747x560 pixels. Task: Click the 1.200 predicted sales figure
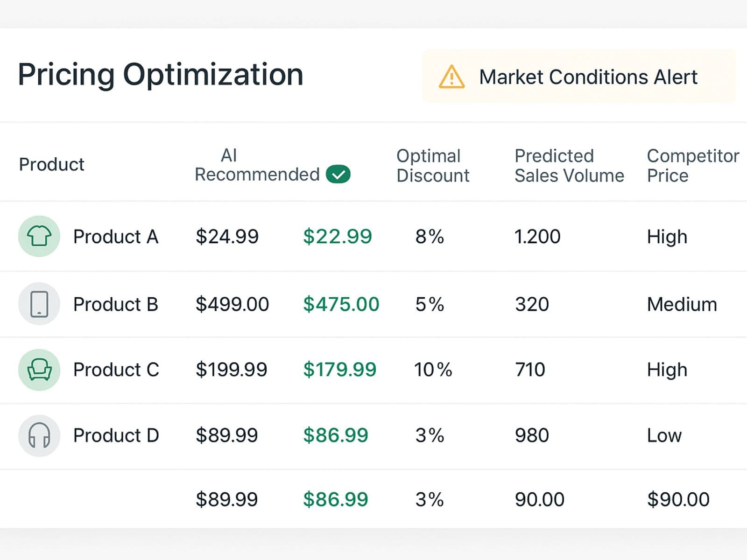tap(537, 237)
